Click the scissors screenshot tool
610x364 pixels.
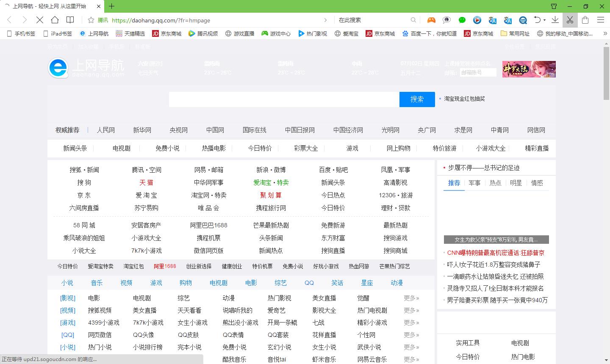pos(570,20)
